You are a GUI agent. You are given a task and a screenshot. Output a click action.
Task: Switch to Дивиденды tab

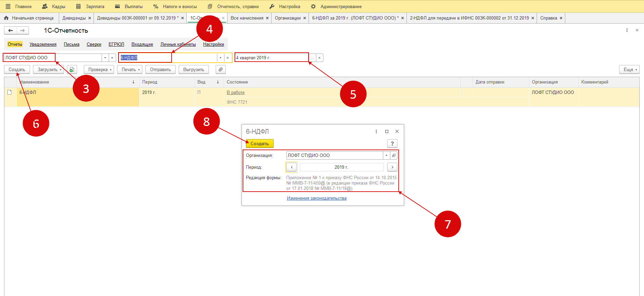click(x=74, y=18)
